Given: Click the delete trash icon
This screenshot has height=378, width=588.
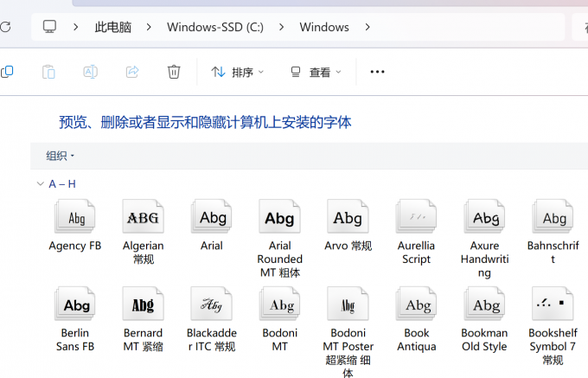Looking at the screenshot, I should [x=174, y=72].
